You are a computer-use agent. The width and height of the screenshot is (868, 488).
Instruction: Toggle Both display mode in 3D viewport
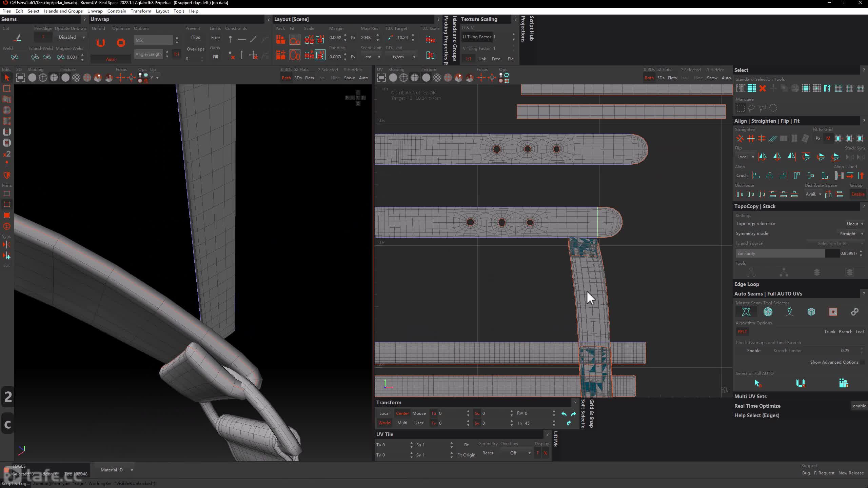click(286, 78)
